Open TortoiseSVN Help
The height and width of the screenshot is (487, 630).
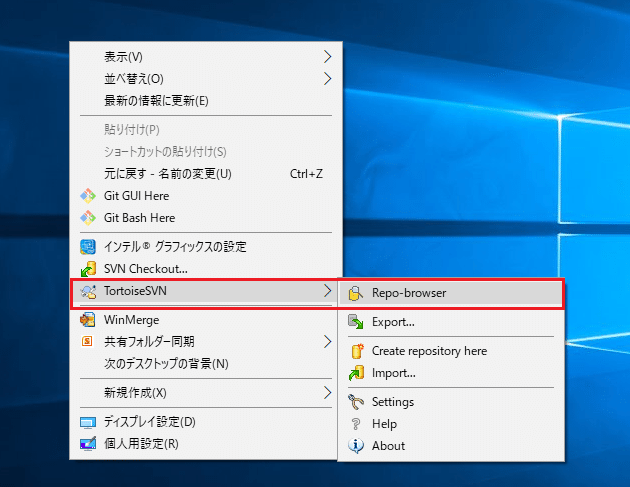(x=451, y=424)
